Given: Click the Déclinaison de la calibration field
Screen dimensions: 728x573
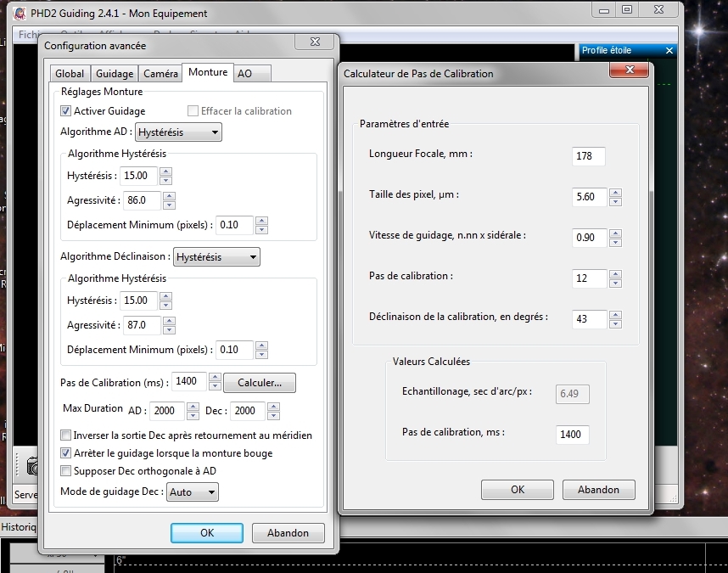Looking at the screenshot, I should [590, 319].
